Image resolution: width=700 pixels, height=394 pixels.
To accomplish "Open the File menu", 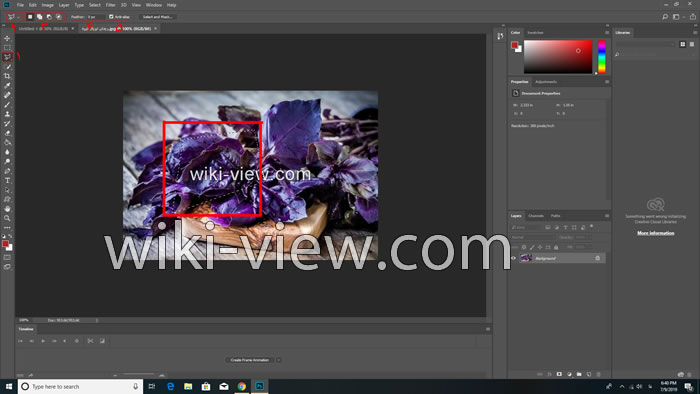I will 20,5.
